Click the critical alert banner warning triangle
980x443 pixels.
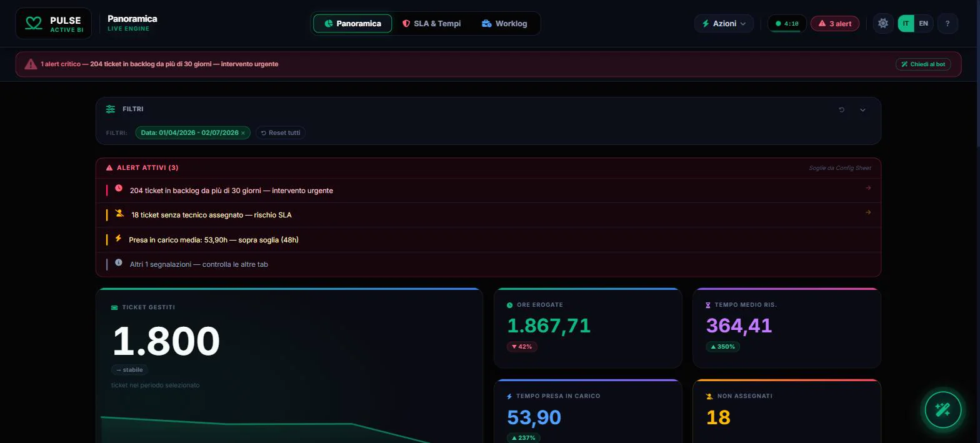(x=31, y=64)
